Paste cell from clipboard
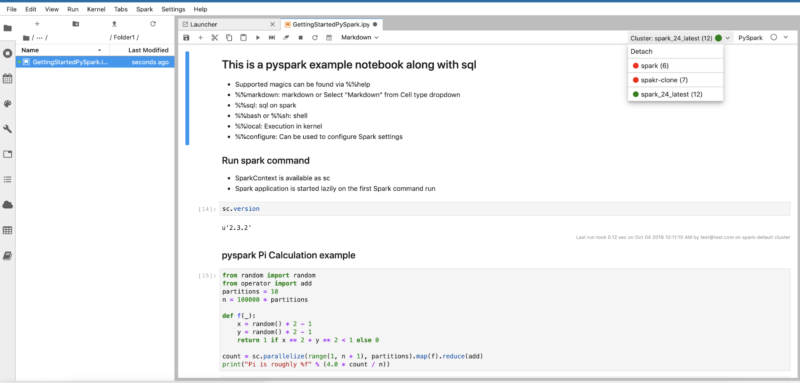The width and height of the screenshot is (800, 383). pyautogui.click(x=243, y=38)
